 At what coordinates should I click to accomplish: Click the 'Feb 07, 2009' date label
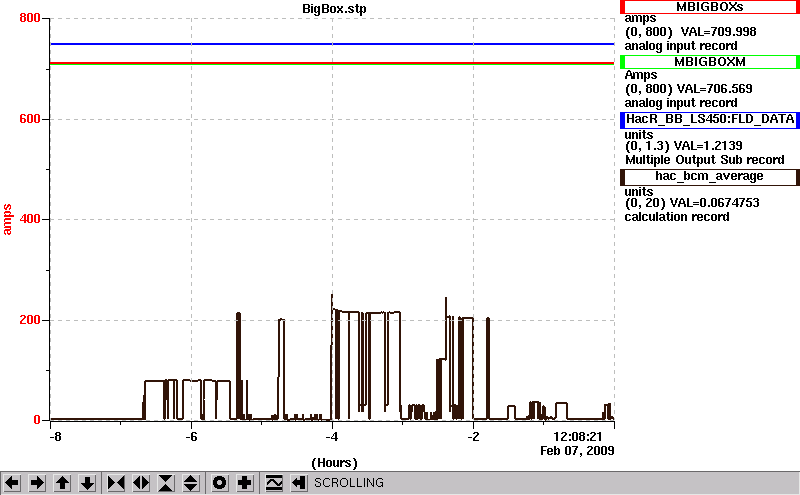pyautogui.click(x=577, y=451)
